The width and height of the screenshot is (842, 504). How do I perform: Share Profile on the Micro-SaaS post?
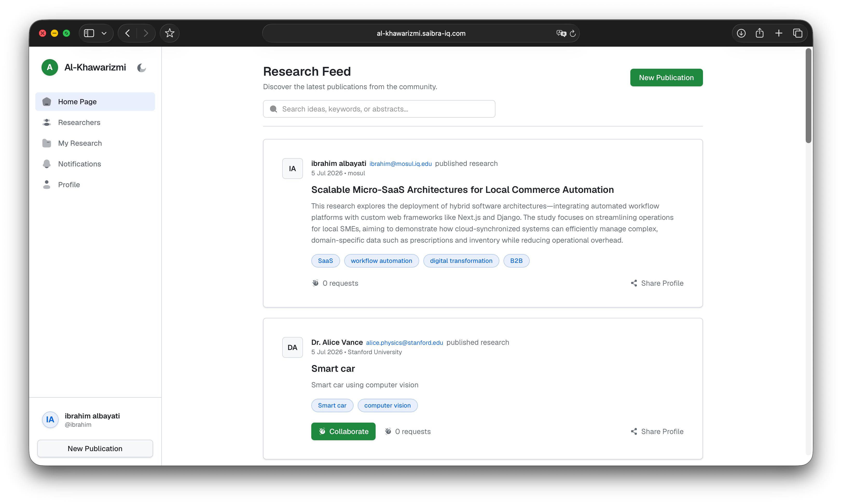coord(657,283)
